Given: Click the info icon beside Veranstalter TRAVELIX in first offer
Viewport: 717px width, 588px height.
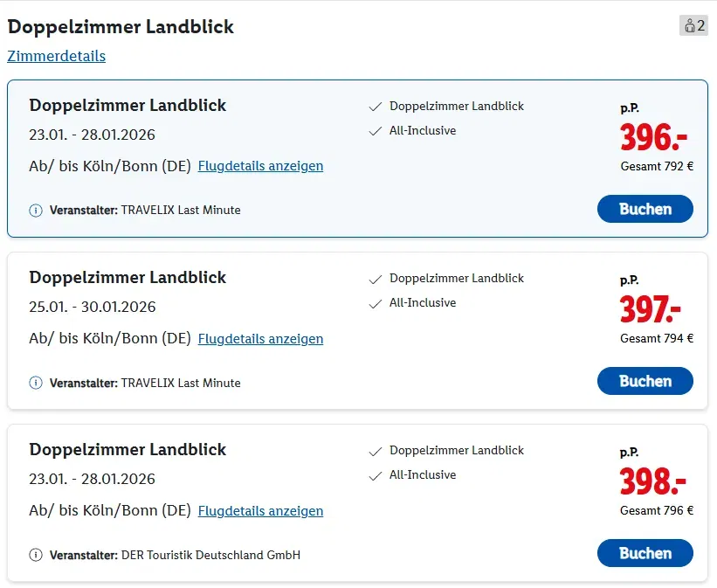Looking at the screenshot, I should click(x=35, y=210).
